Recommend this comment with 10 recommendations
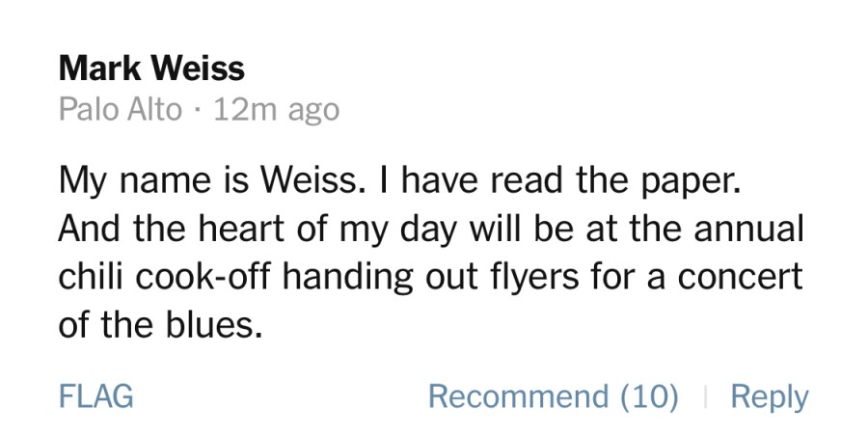The image size is (868, 436). point(553,396)
